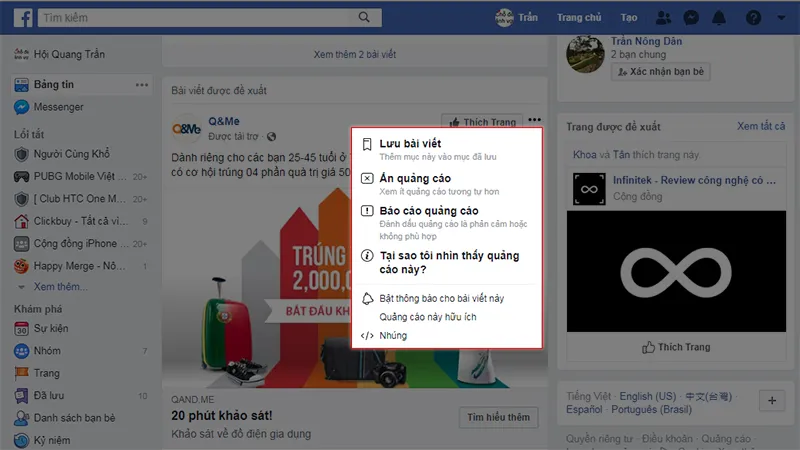Click the Đã lưu saved icon
Screen dimensions: 800x450
pos(21,396)
